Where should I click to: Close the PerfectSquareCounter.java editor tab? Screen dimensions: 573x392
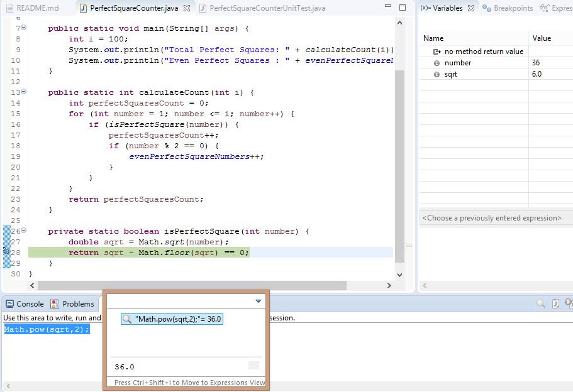click(187, 8)
